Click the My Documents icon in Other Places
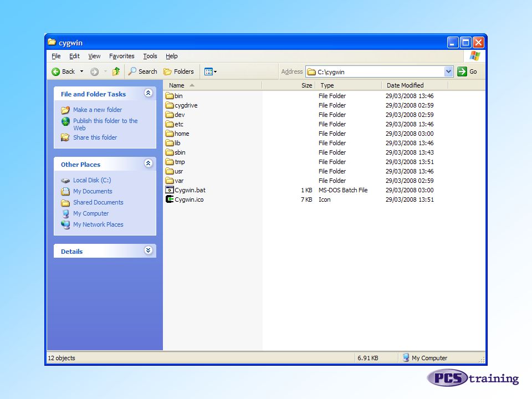 [x=65, y=191]
